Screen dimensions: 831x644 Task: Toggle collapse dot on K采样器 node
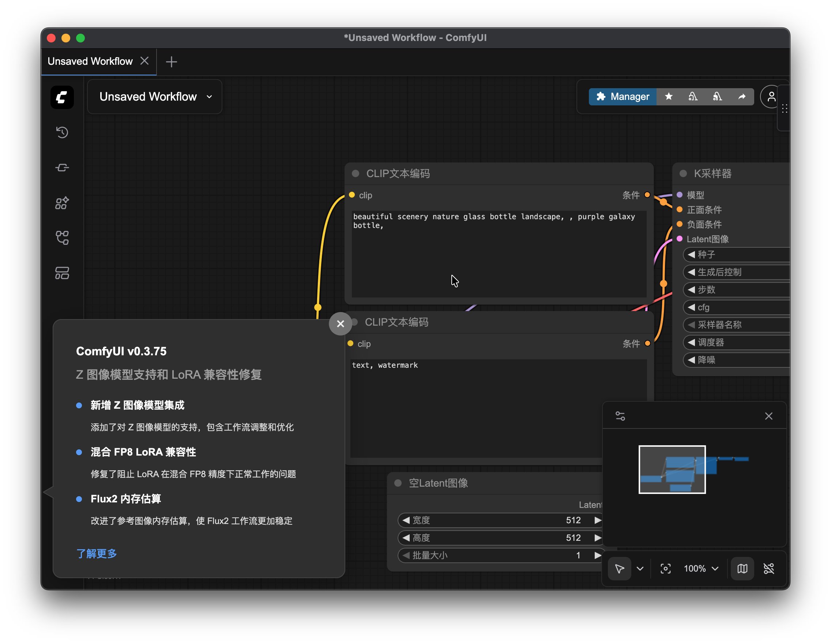point(683,173)
